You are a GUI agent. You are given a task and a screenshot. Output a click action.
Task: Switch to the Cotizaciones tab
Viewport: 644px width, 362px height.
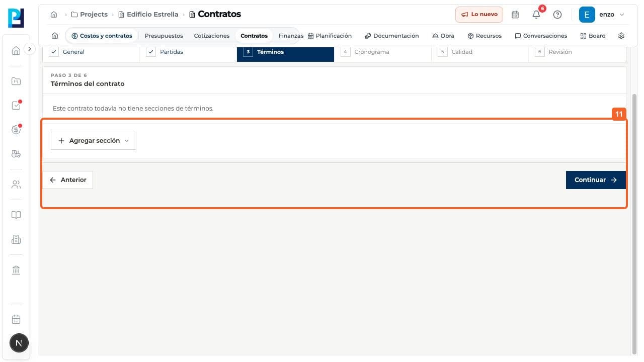tap(212, 36)
